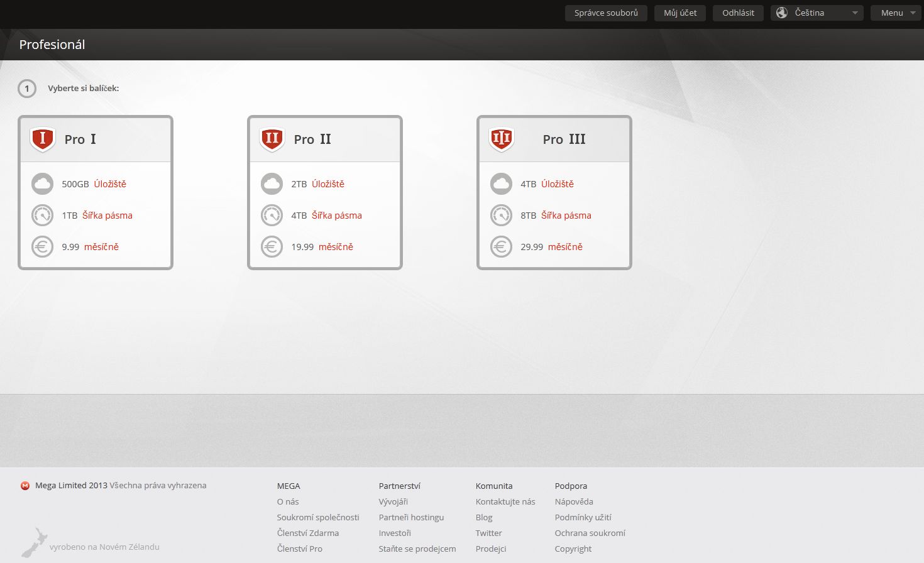Click the Partnerství footer column heading
Viewport: 924px width, 563px height.
(400, 486)
